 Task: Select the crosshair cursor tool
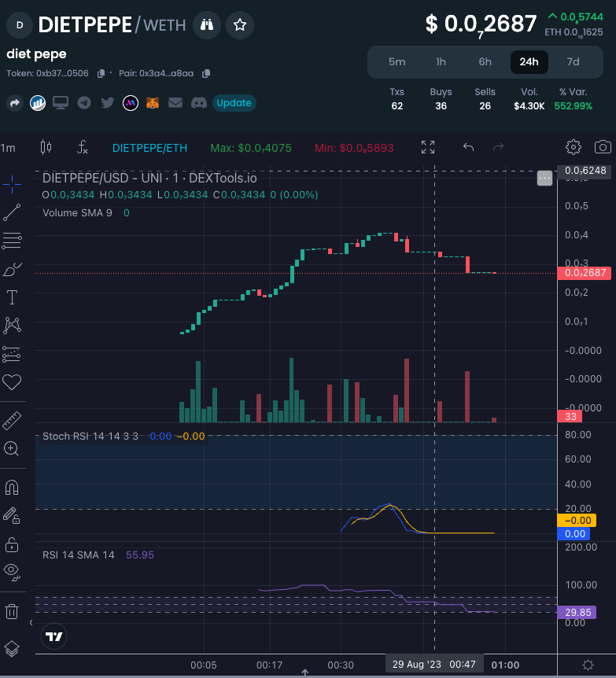12,184
